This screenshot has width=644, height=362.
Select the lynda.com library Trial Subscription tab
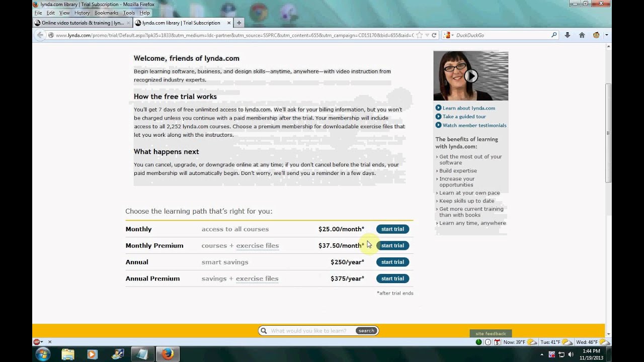[x=183, y=23]
